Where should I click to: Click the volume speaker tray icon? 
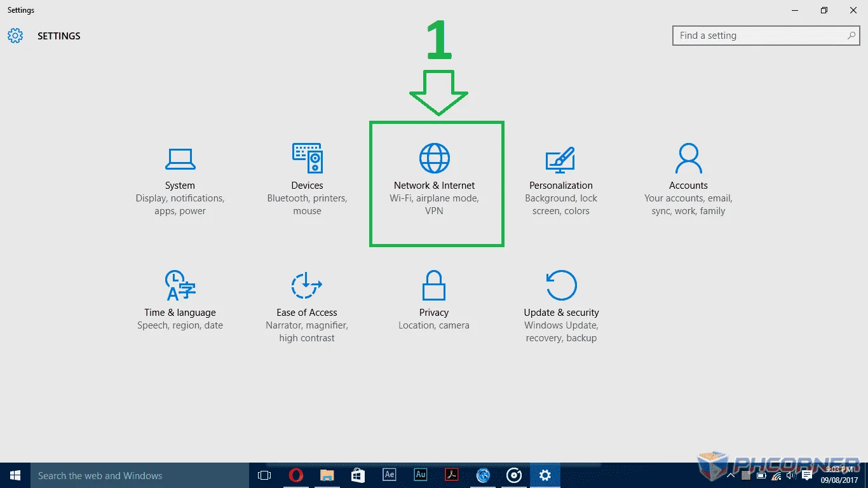click(791, 475)
